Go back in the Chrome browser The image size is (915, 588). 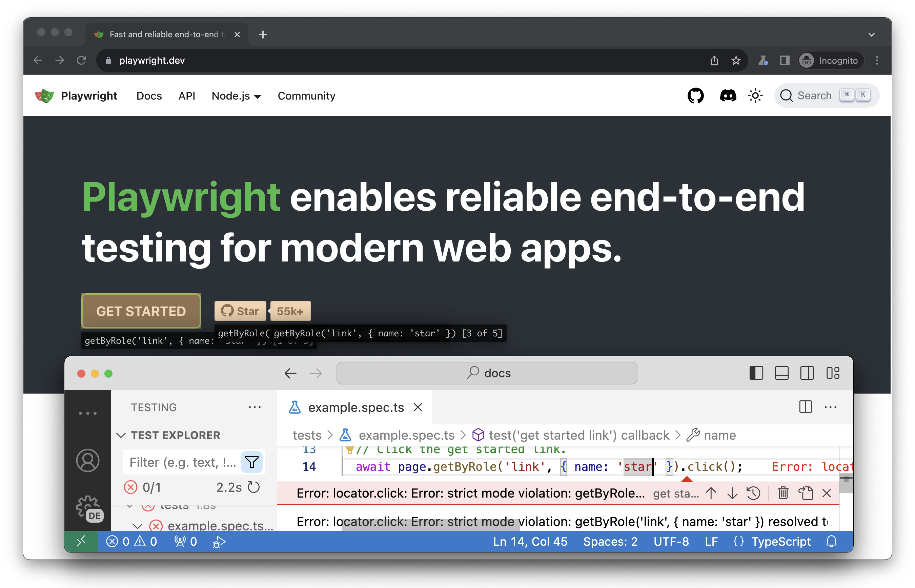coord(37,60)
